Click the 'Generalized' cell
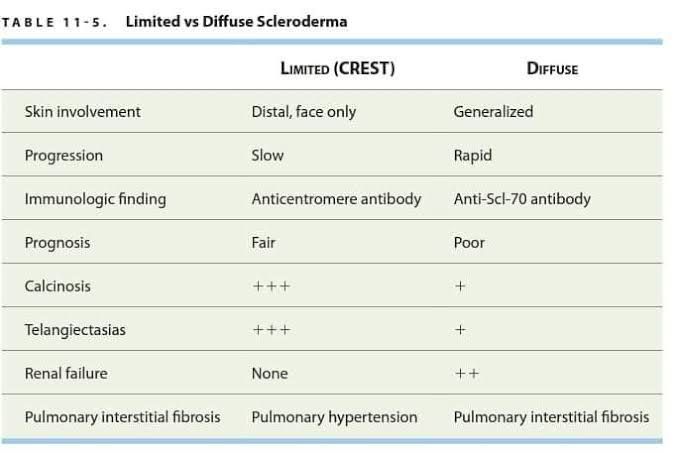The height and width of the screenshot is (453, 677). pyautogui.click(x=493, y=112)
